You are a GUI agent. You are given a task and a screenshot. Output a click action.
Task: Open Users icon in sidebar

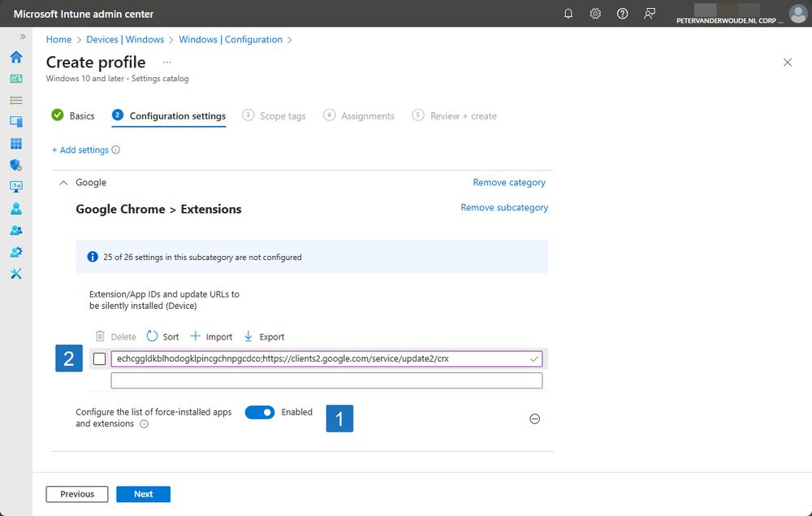point(16,208)
